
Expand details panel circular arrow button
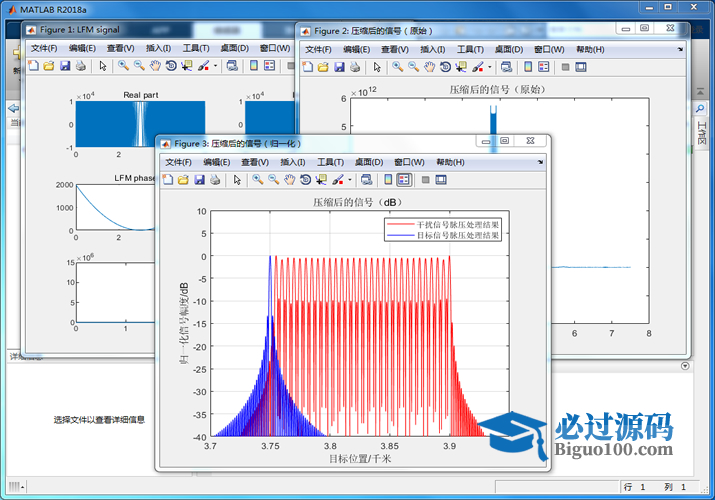pyautogui.click(x=684, y=366)
